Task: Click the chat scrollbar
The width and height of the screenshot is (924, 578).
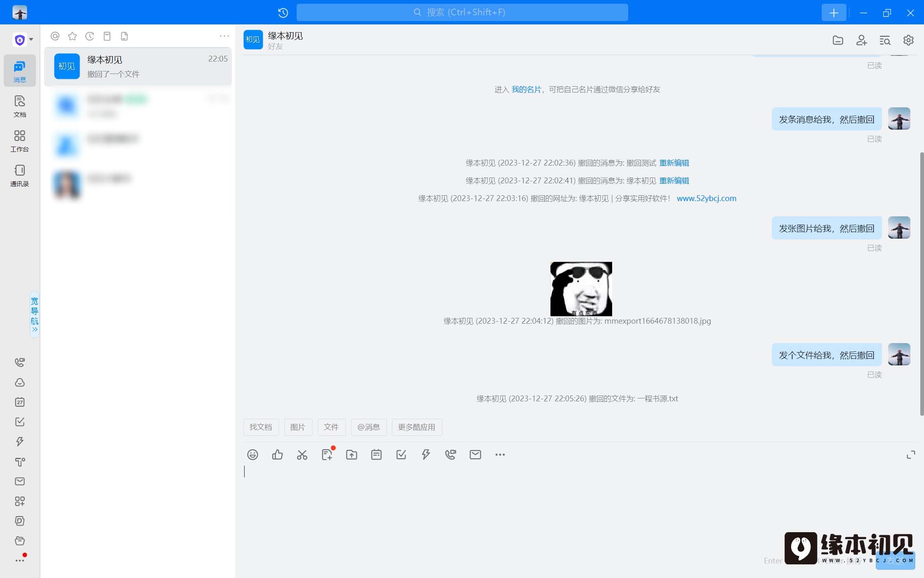Action: coord(922,284)
